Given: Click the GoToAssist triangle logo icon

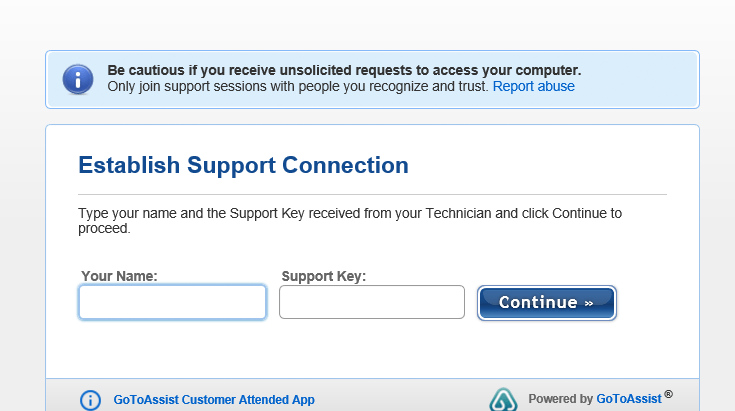Looking at the screenshot, I should 503,400.
